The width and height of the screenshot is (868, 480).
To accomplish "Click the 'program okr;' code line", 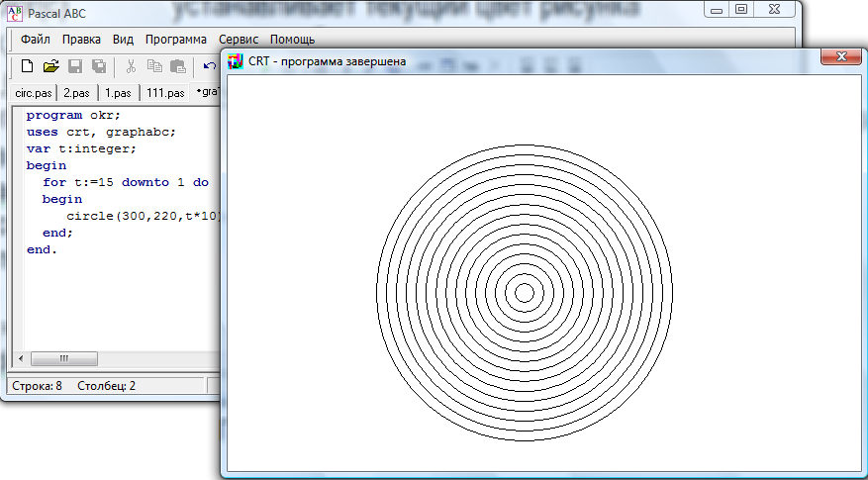I will [73, 115].
